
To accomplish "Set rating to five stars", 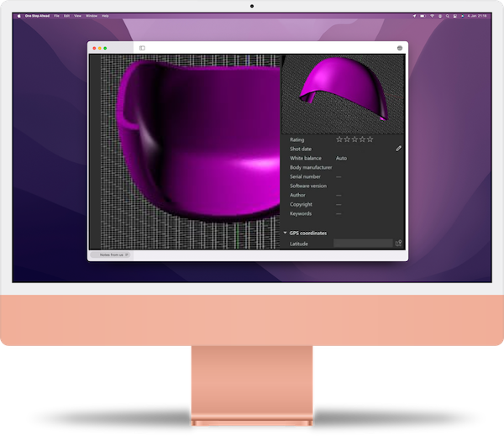I will click(370, 139).
